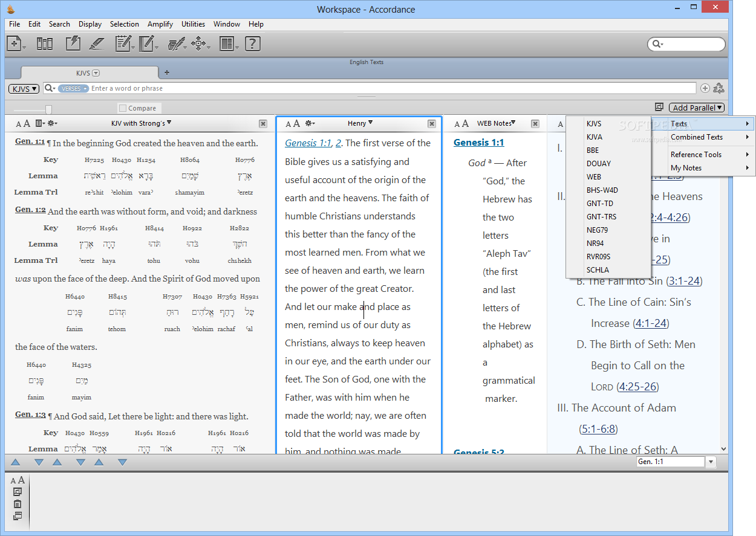Click the Gen. 1:1 reference field
756x536 pixels.
pos(671,462)
